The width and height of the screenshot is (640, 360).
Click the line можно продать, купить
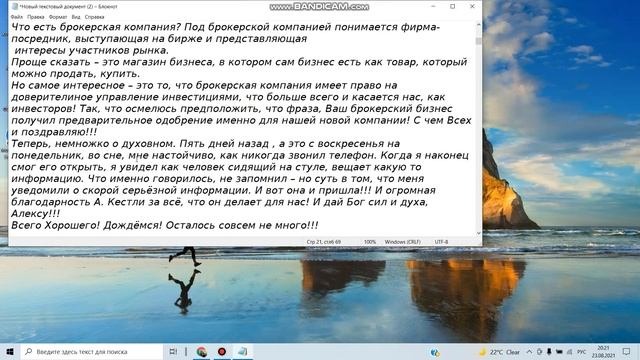76,74
